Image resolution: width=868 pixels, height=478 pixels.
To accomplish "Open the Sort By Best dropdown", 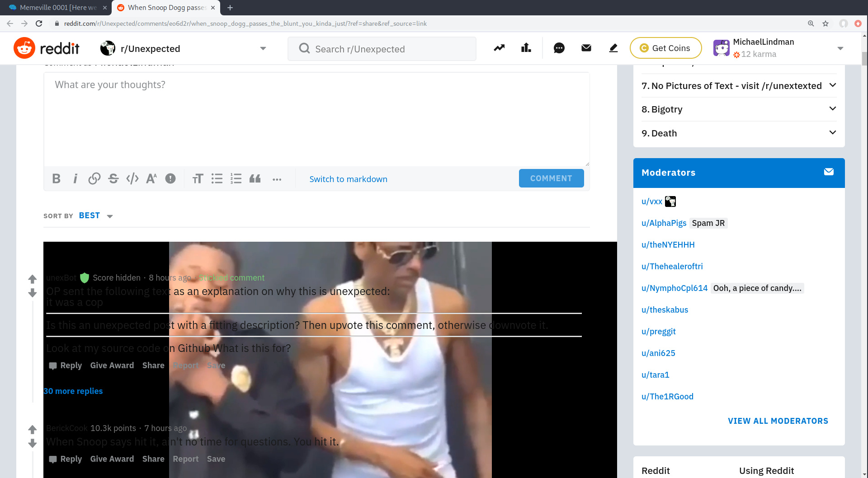I will click(x=96, y=216).
